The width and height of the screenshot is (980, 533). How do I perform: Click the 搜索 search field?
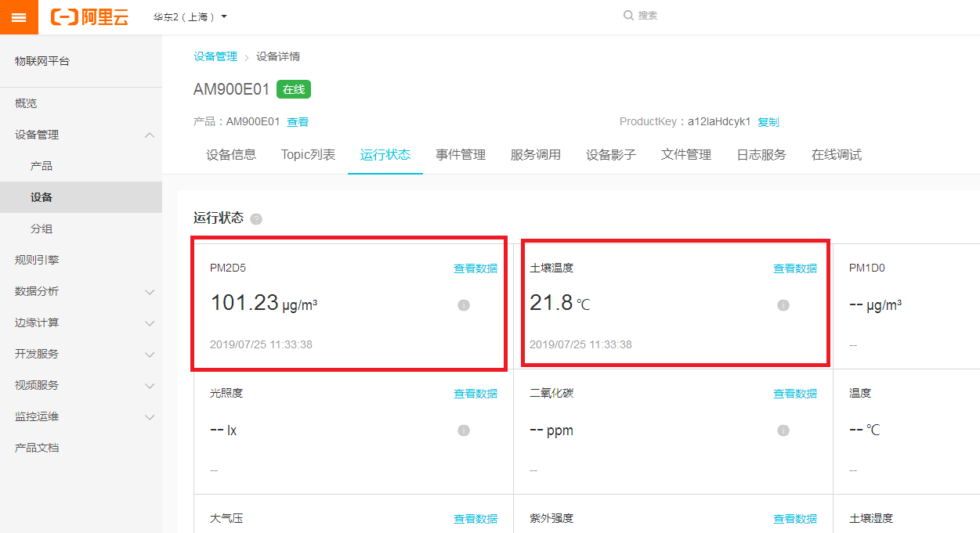(641, 16)
